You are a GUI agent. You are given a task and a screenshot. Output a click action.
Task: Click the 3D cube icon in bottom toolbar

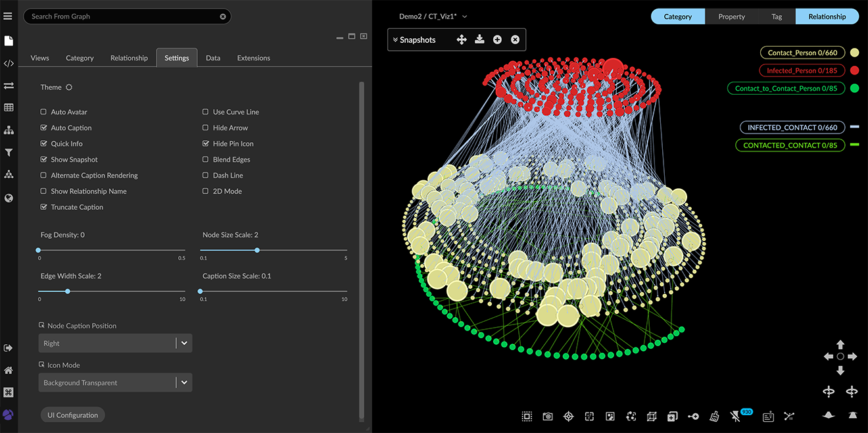coord(652,417)
